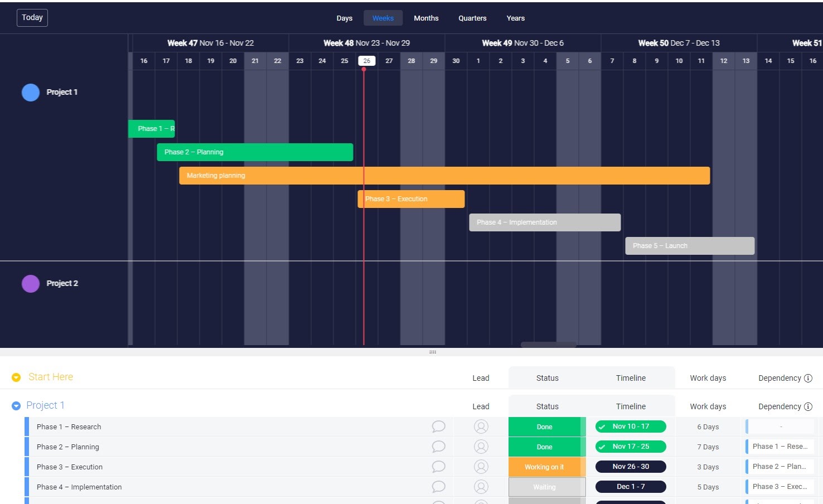Open the Start Here group title

tap(50, 377)
